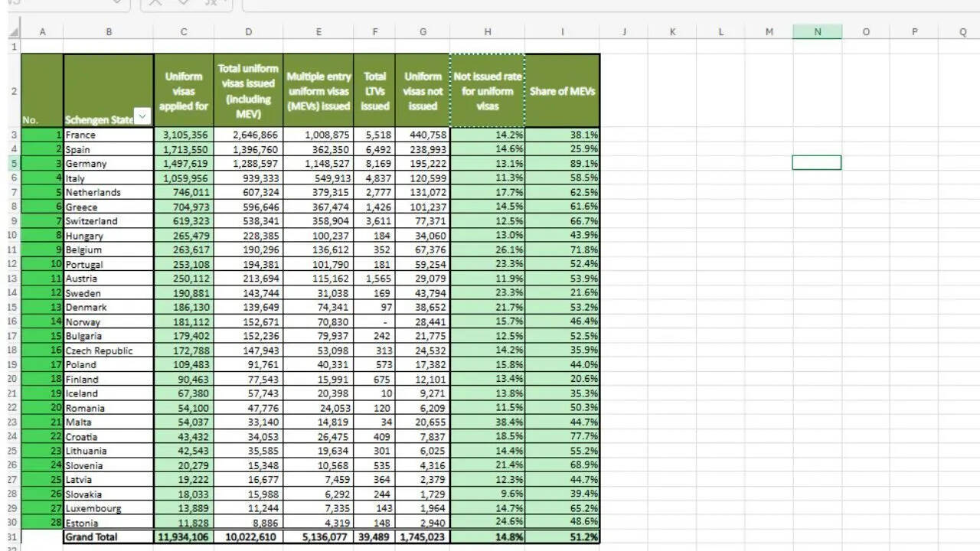Click the grand total value 1,745,023

tap(423, 536)
